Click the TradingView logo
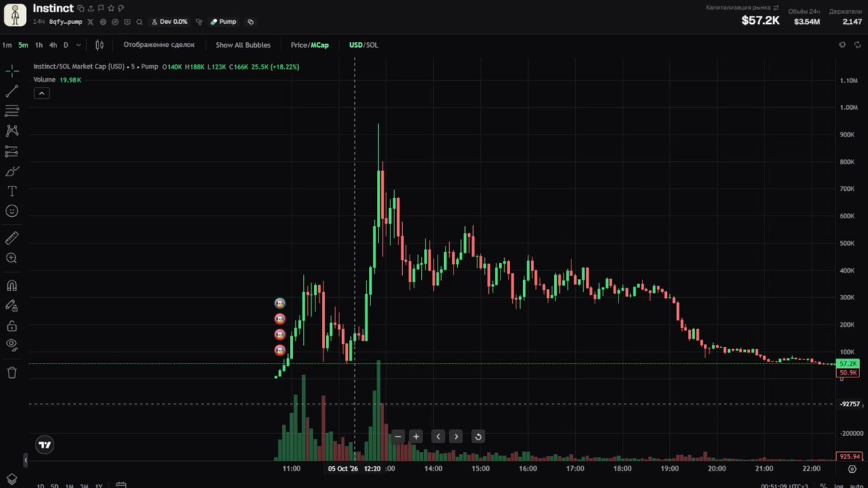The height and width of the screenshot is (488, 868). click(45, 445)
